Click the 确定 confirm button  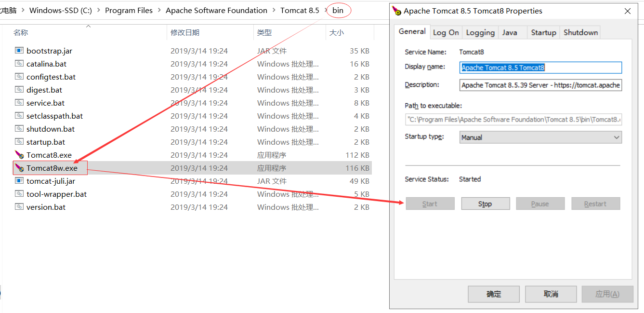pos(494,294)
